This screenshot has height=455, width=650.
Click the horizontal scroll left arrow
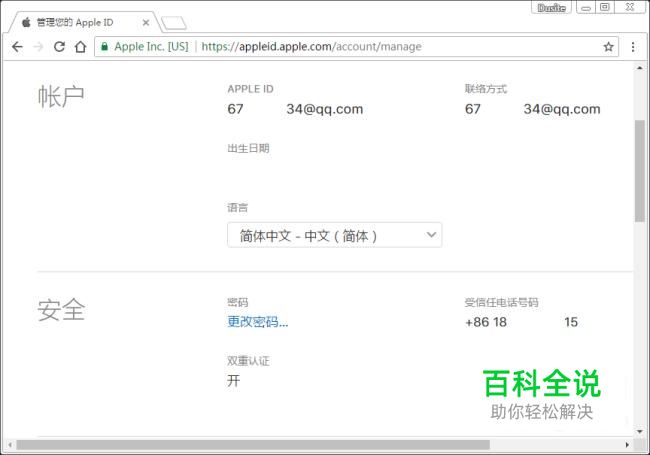10,445
